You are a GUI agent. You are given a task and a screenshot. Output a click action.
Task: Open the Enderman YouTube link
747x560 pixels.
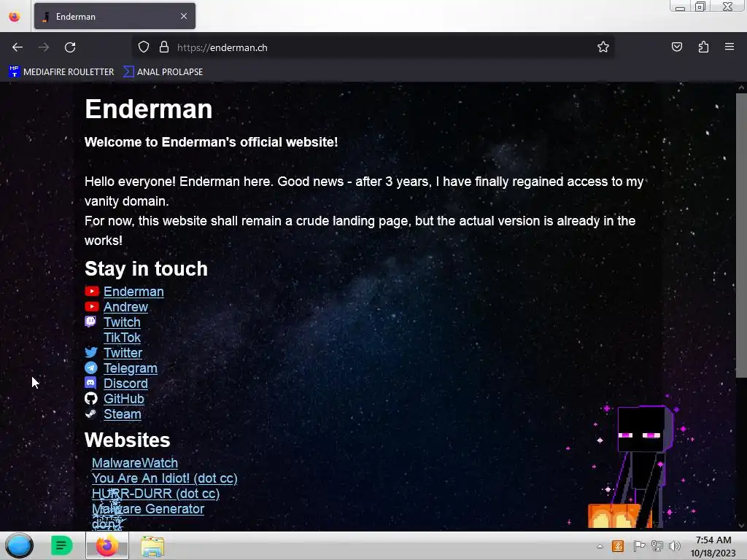[x=133, y=292]
